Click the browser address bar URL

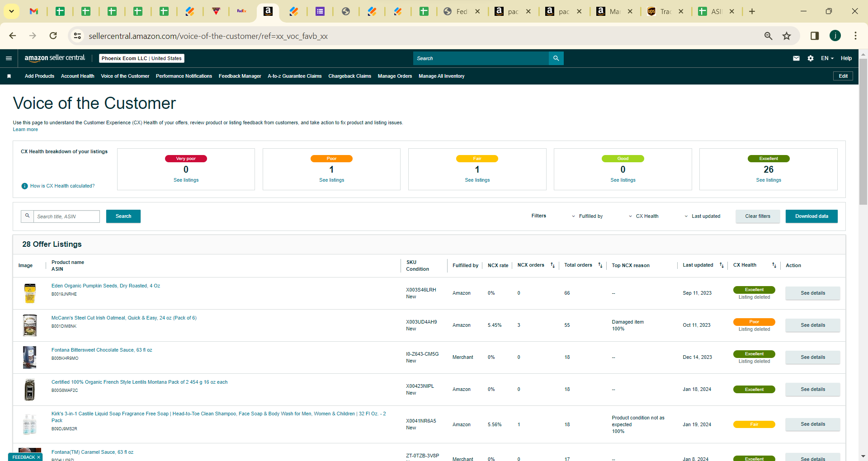coord(208,36)
